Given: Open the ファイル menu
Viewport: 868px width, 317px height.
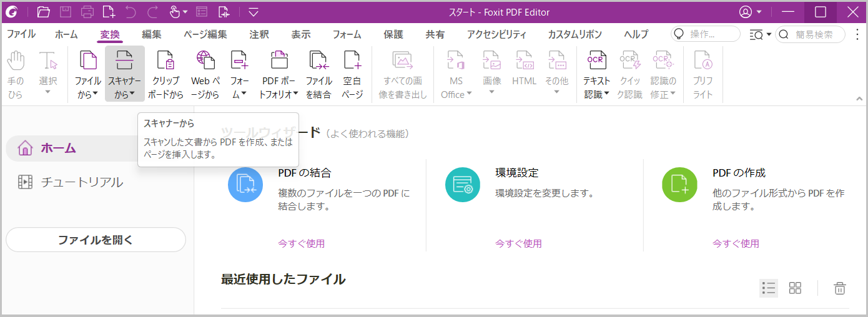Looking at the screenshot, I should (21, 34).
